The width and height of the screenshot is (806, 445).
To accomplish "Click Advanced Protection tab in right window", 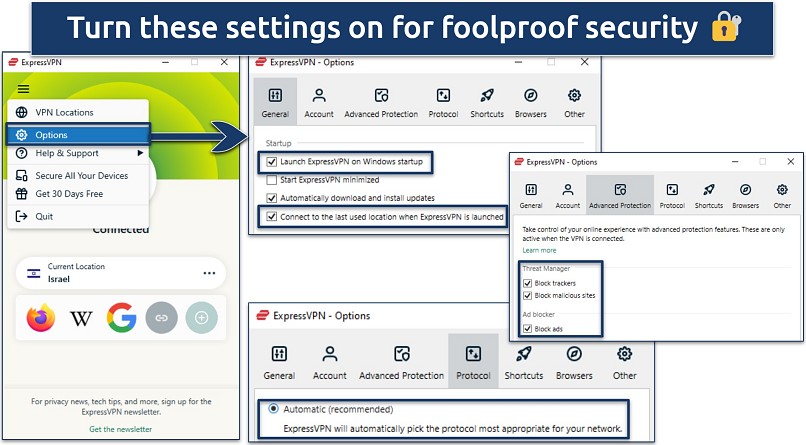I will 620,195.
